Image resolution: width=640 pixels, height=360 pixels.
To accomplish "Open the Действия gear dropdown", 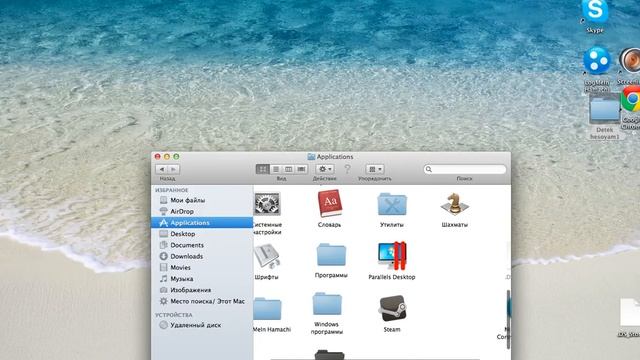I will (x=325, y=169).
